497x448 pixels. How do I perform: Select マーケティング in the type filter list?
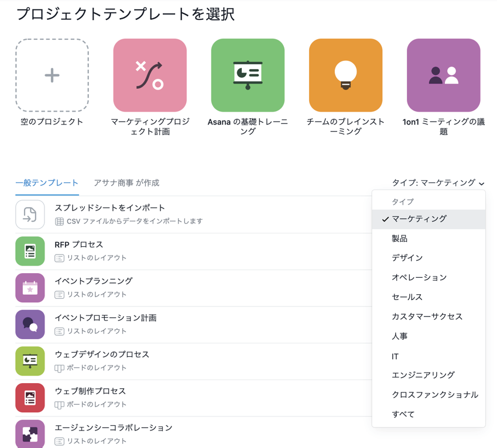[419, 219]
